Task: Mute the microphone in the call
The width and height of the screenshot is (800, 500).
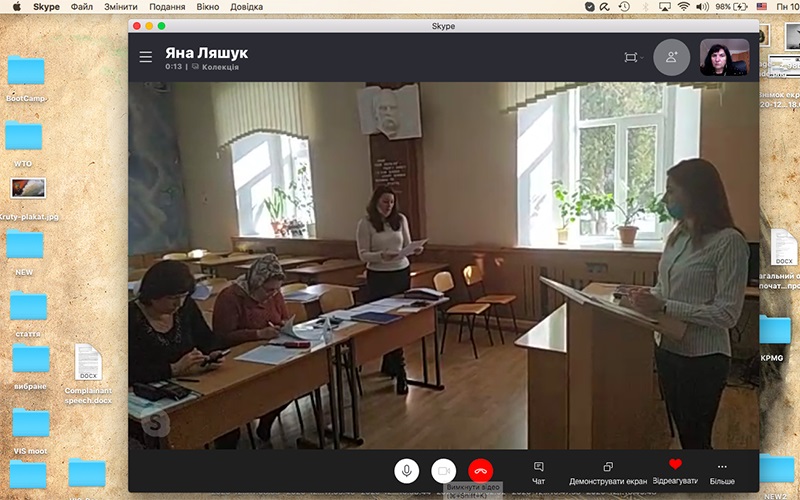Action: [407, 470]
